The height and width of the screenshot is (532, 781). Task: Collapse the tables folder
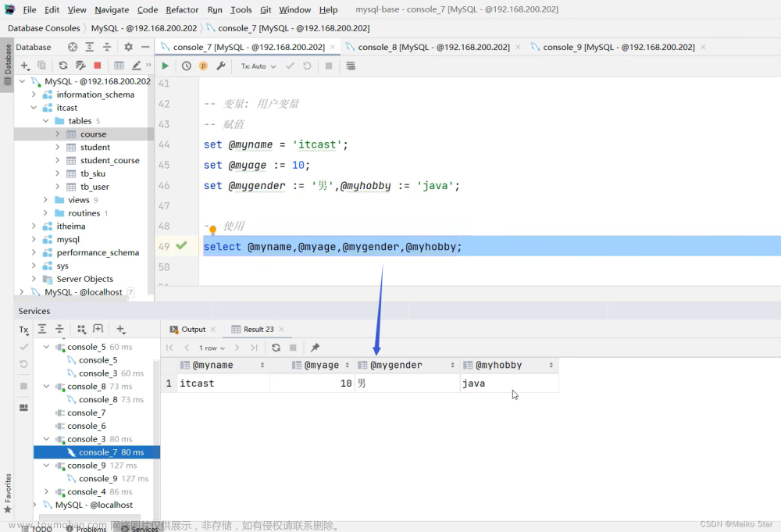(x=46, y=120)
